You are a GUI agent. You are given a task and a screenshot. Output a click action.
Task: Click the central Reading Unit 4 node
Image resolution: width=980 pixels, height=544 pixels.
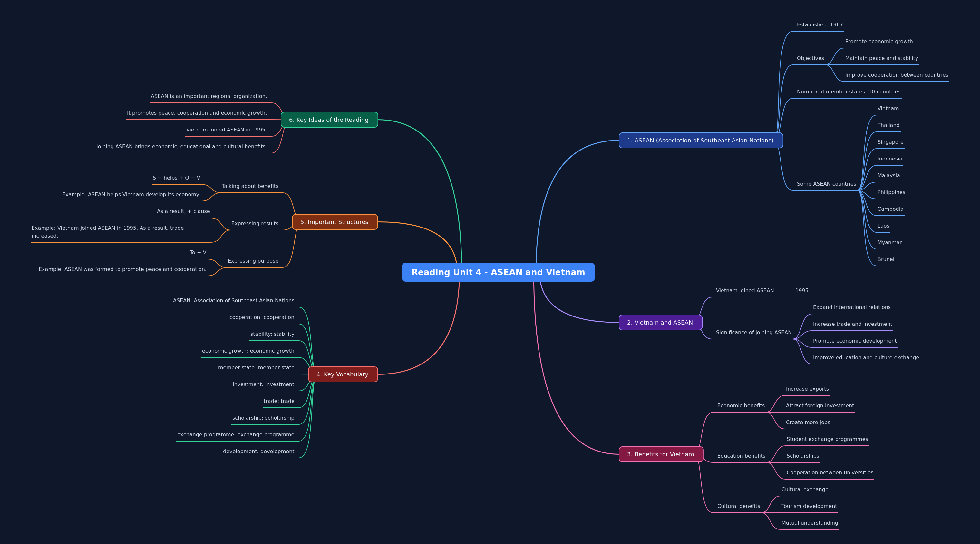[498, 272]
